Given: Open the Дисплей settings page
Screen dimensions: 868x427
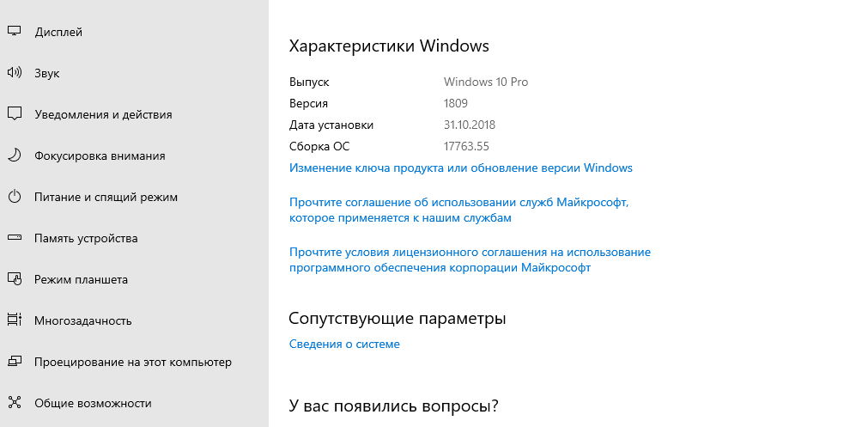Looking at the screenshot, I should [x=58, y=32].
